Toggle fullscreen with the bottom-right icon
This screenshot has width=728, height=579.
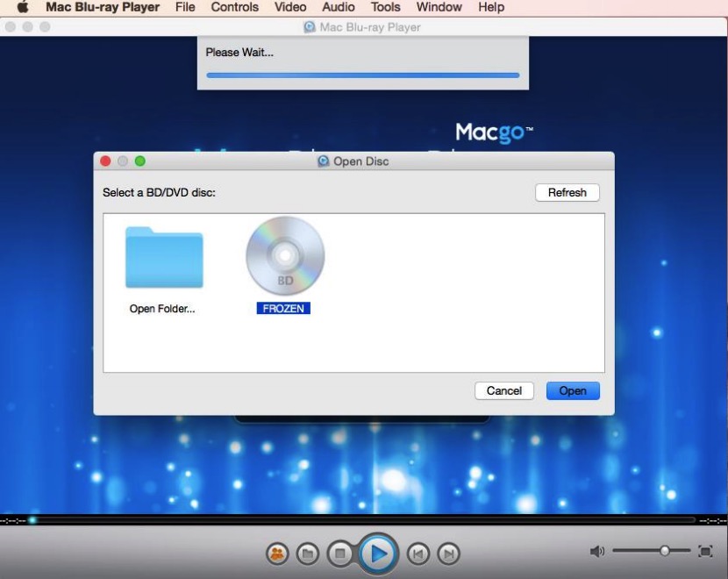pyautogui.click(x=705, y=551)
